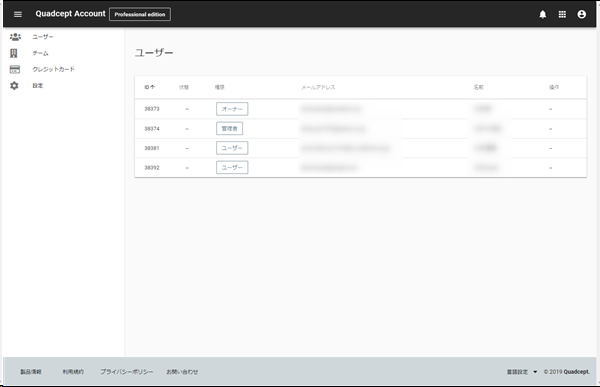This screenshot has width=600, height=387.
Task: Click the © 2019 Quadcept footer text
Action: click(567, 372)
